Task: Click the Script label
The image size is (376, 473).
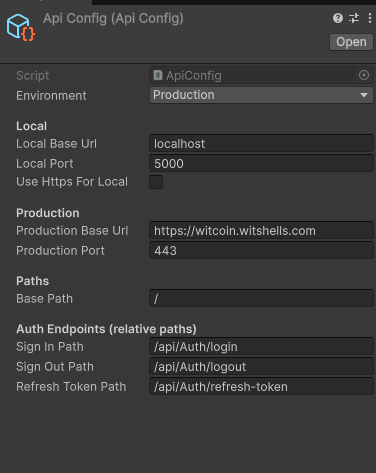Action: (x=33, y=76)
